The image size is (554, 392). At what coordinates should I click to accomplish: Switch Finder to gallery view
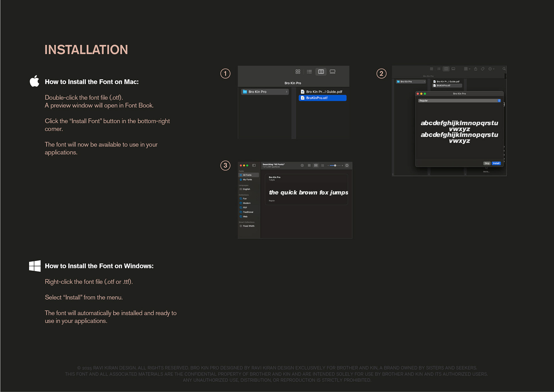click(x=332, y=72)
